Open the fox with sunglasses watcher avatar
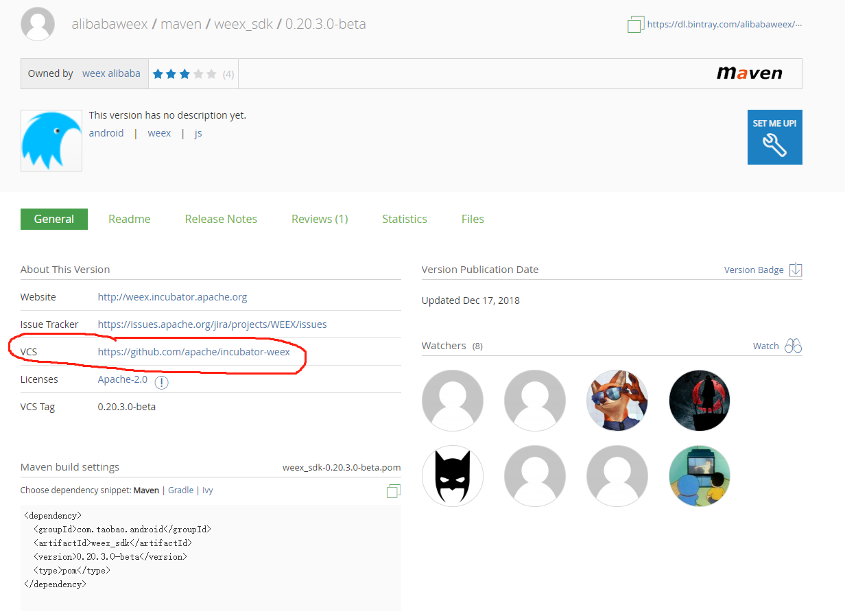This screenshot has height=616, width=845. [617, 401]
